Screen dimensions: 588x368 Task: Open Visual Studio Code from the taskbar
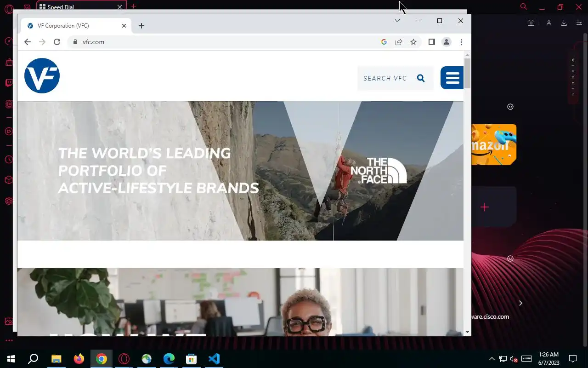(x=214, y=359)
